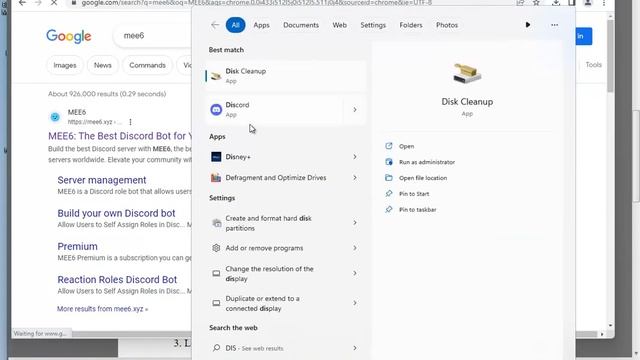Stop page loading in Chrome toolbar
Viewport: 640px width, 360px height.
tap(54, 3)
